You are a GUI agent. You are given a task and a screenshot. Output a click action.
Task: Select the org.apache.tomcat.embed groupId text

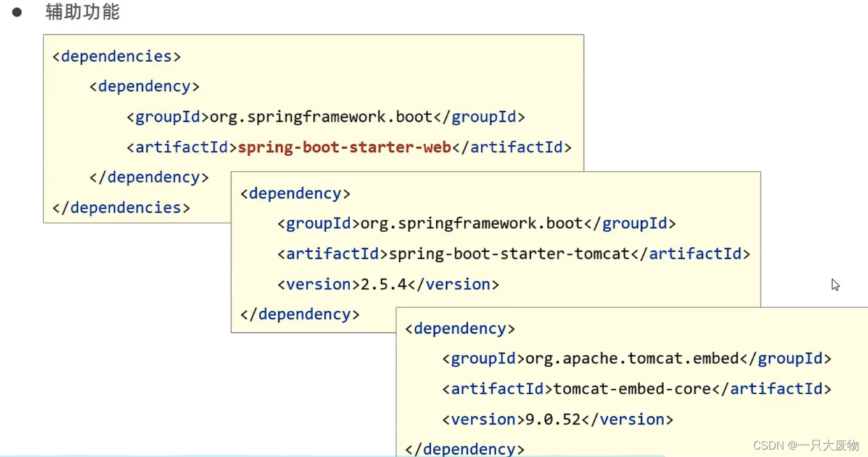(x=632, y=358)
